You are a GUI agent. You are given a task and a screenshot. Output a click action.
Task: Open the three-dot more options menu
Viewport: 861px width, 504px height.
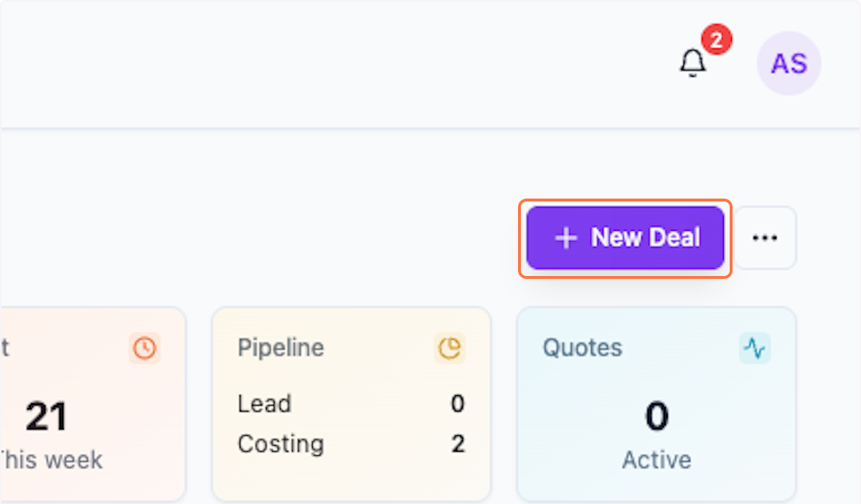(765, 238)
